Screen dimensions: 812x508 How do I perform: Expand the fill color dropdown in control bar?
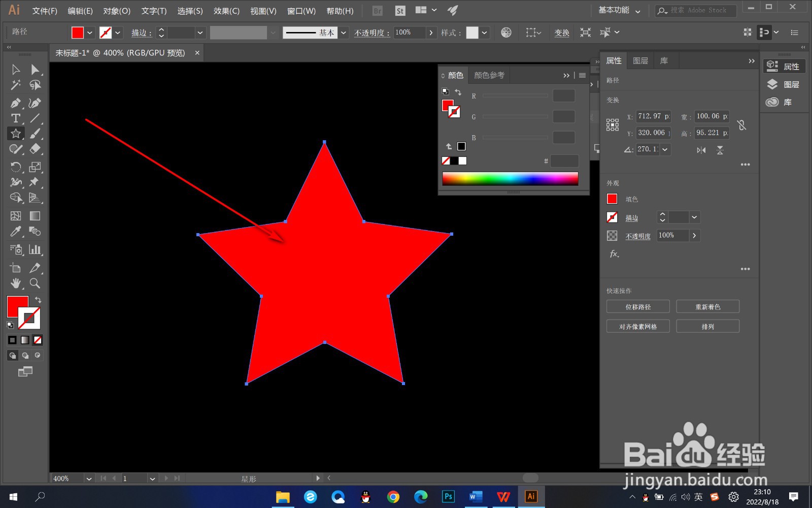[90, 33]
